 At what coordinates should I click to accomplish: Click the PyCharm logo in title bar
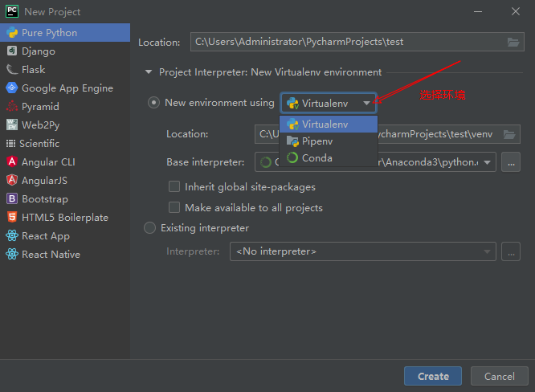(12, 11)
